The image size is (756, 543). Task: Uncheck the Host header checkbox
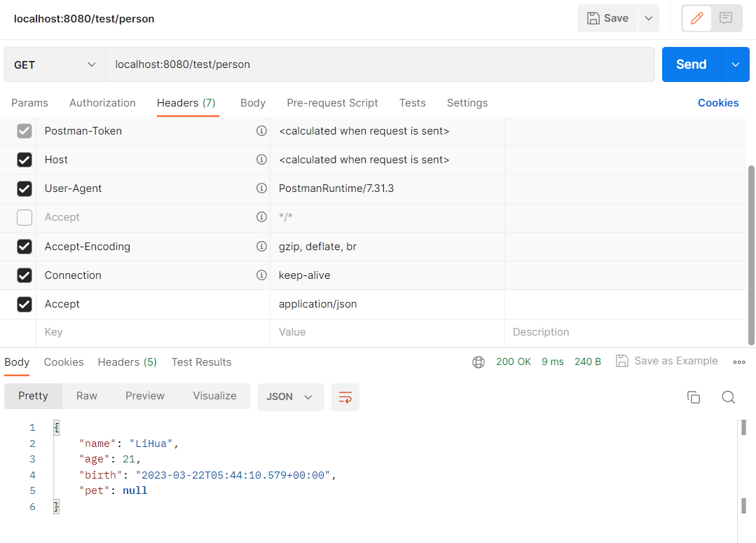pyautogui.click(x=25, y=160)
